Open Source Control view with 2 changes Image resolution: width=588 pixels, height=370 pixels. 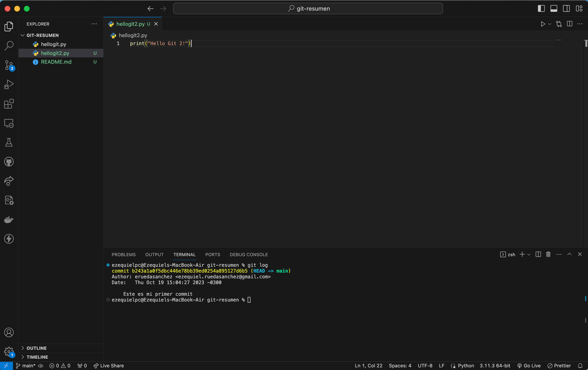[9, 65]
